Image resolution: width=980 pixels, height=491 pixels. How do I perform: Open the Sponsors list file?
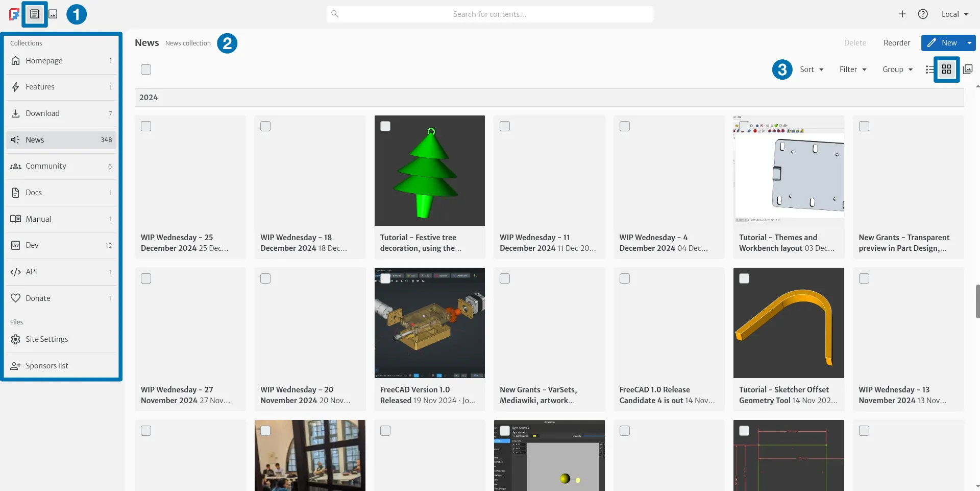click(x=61, y=366)
